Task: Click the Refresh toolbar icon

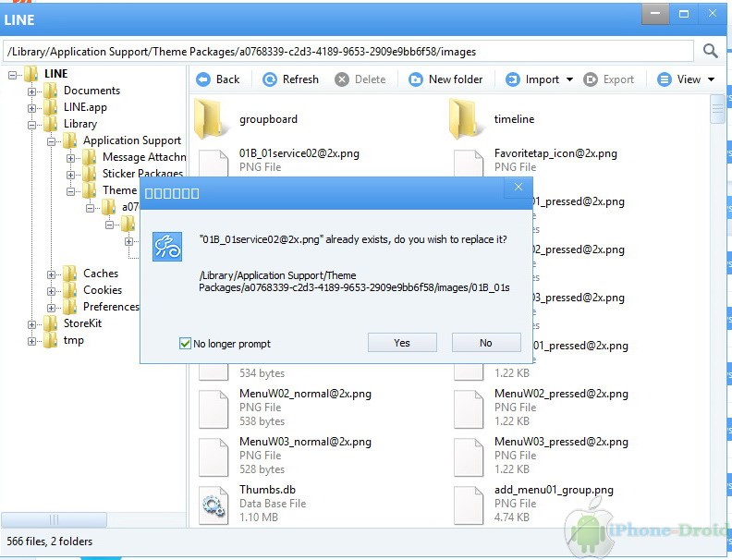Action: (270, 79)
